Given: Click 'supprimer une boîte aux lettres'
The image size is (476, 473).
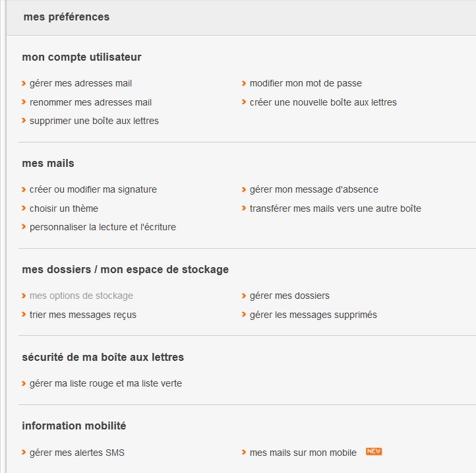Looking at the screenshot, I should tap(94, 121).
